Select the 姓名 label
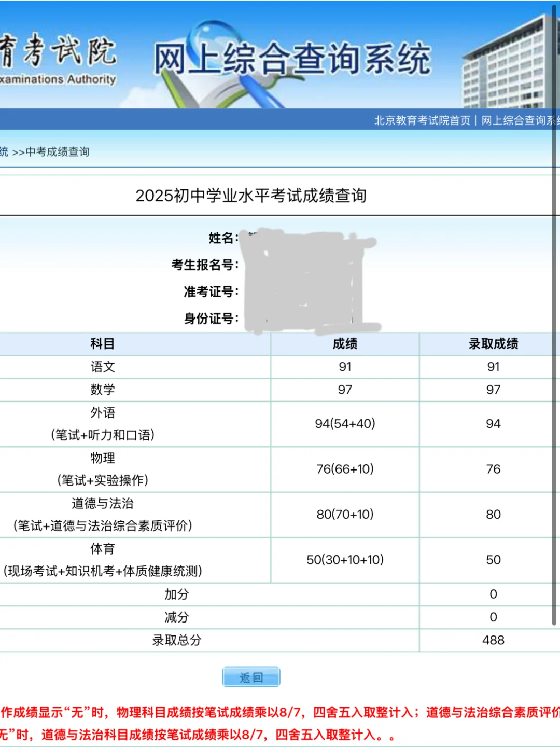 point(223,238)
